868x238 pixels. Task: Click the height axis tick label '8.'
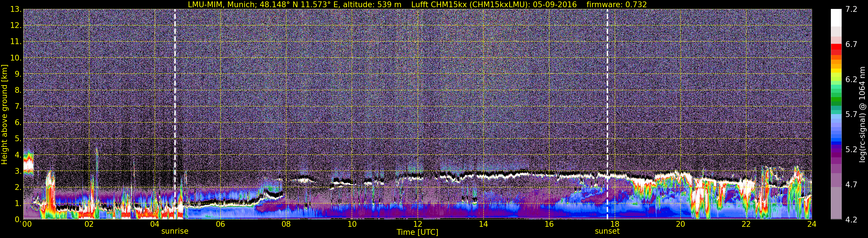coord(18,90)
